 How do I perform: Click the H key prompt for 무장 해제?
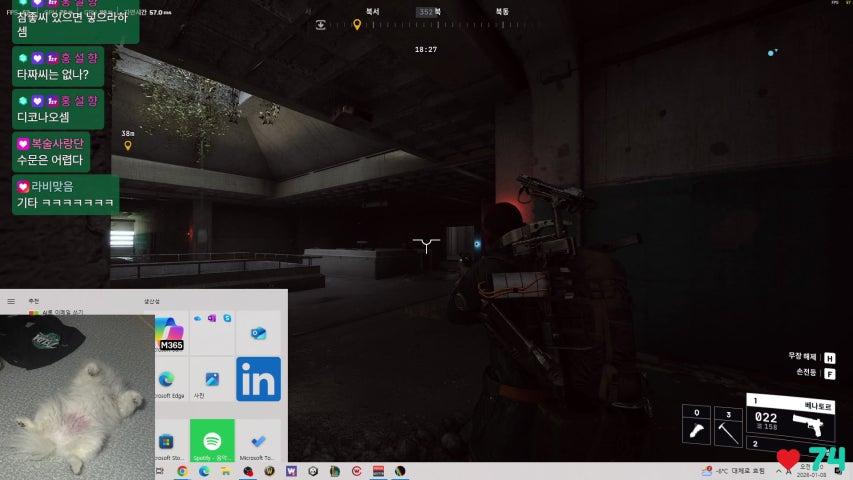coord(830,358)
